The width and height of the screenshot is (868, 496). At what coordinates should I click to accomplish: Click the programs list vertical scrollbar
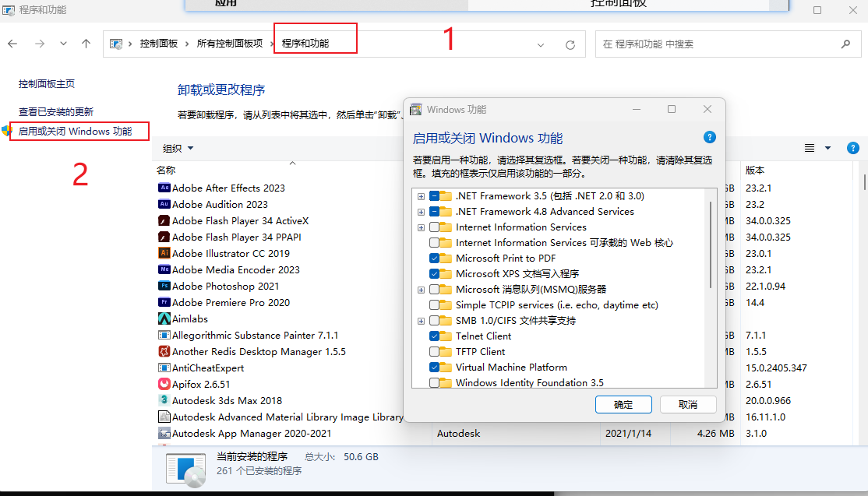[x=864, y=182]
